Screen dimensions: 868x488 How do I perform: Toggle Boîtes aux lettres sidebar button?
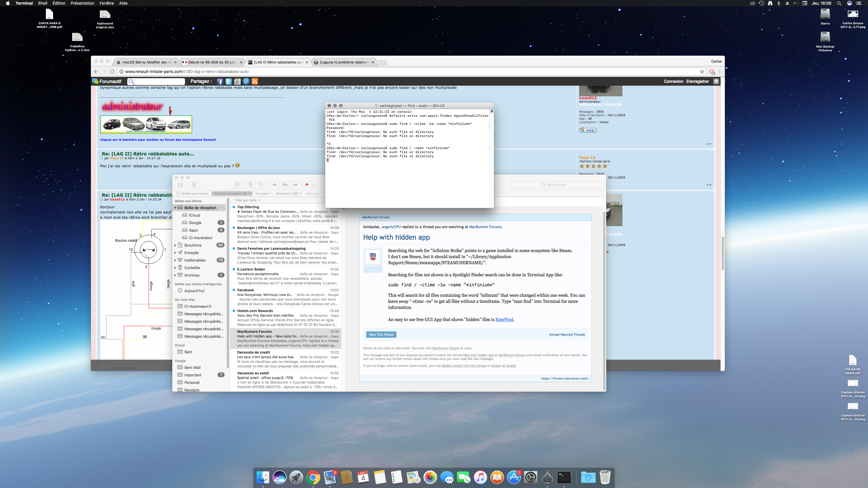(192, 194)
